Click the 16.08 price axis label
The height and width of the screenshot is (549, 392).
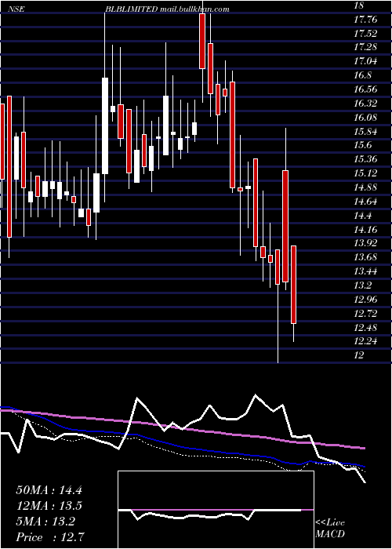coord(365,118)
